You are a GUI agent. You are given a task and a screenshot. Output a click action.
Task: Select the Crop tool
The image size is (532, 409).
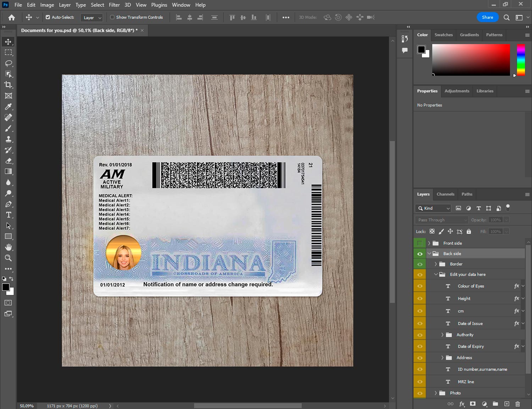(x=8, y=85)
